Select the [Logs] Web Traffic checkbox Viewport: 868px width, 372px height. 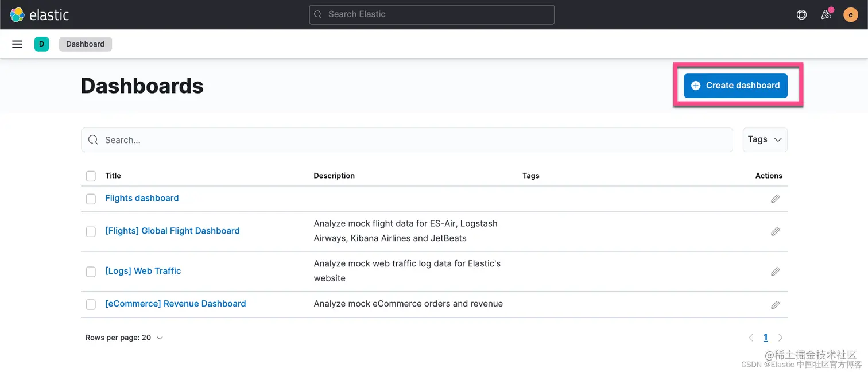[91, 272]
